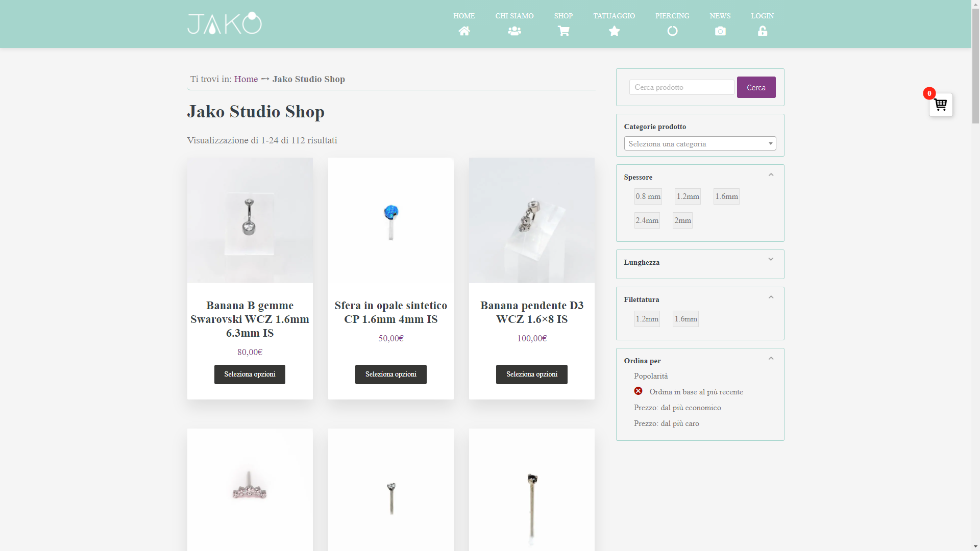Open TATUAGGIO menu item
Screen dimensions: 980x551
[x=614, y=16]
